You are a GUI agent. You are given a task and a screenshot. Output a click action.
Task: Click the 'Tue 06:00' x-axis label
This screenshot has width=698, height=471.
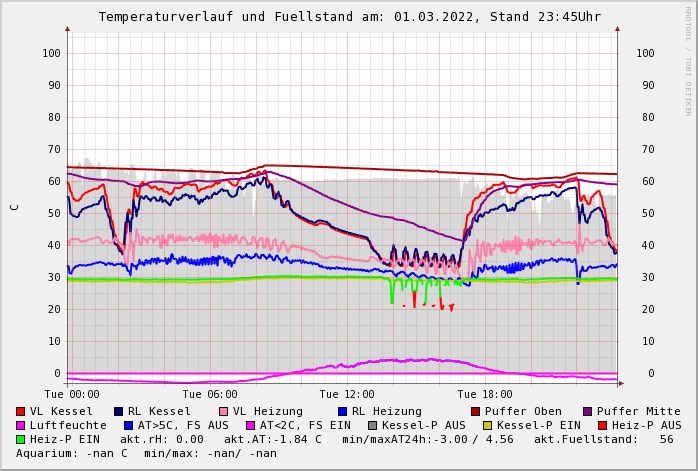[x=210, y=394]
